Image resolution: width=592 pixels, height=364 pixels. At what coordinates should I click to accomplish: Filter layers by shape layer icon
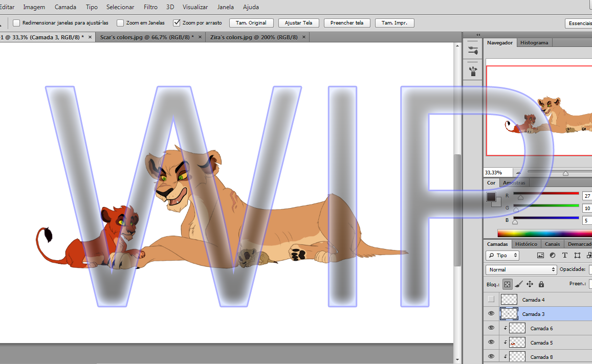(577, 256)
